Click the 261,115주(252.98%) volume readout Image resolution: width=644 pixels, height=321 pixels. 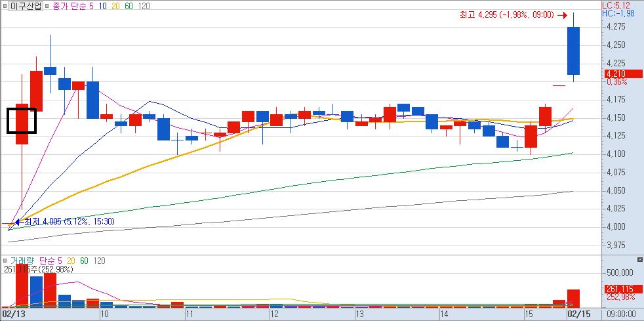pyautogui.click(x=38, y=270)
